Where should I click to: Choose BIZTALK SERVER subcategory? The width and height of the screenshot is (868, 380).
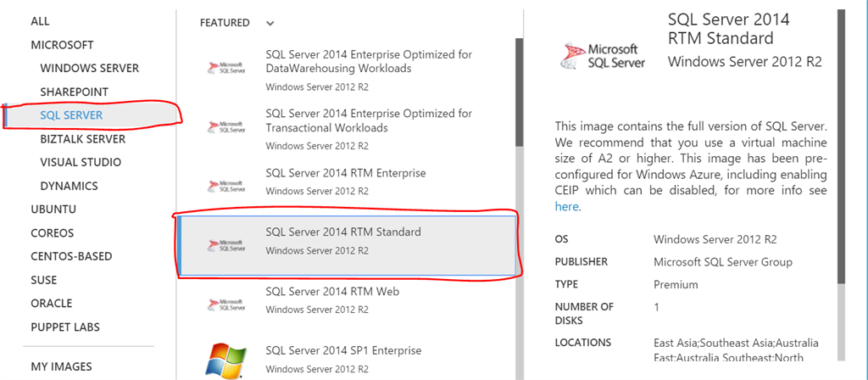[x=82, y=139]
